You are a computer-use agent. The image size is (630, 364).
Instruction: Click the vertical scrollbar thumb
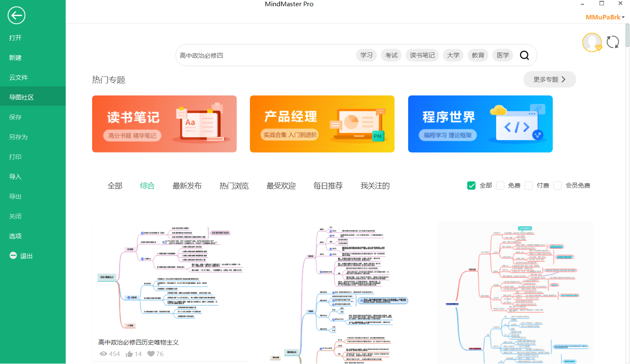coord(627,36)
